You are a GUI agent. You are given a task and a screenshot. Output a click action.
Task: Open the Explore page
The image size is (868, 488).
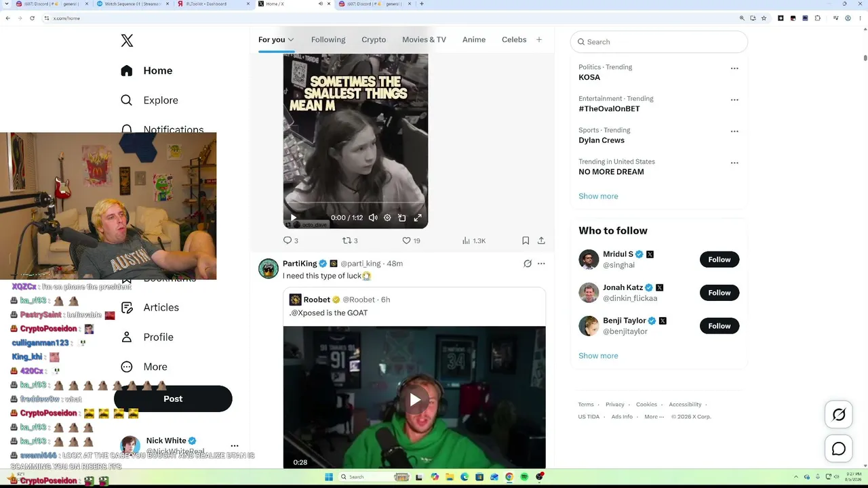(x=150, y=100)
